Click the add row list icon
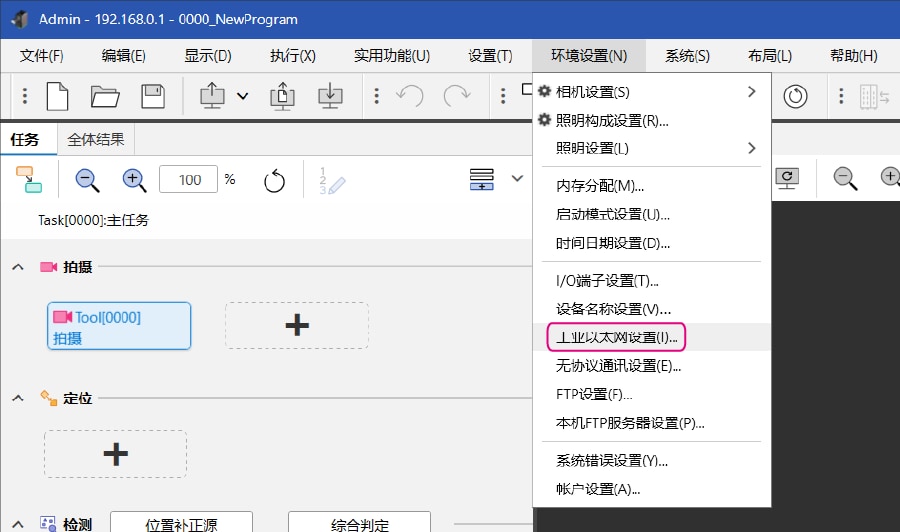Image resolution: width=900 pixels, height=532 pixels. click(482, 179)
